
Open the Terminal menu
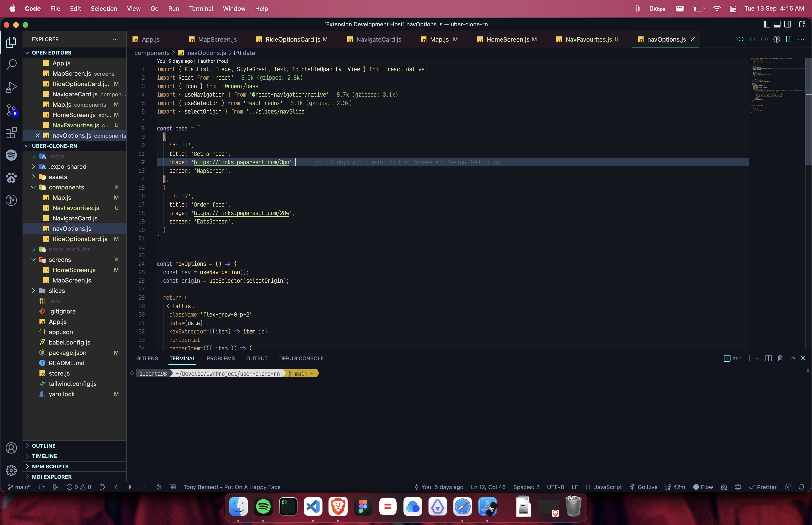(x=201, y=8)
